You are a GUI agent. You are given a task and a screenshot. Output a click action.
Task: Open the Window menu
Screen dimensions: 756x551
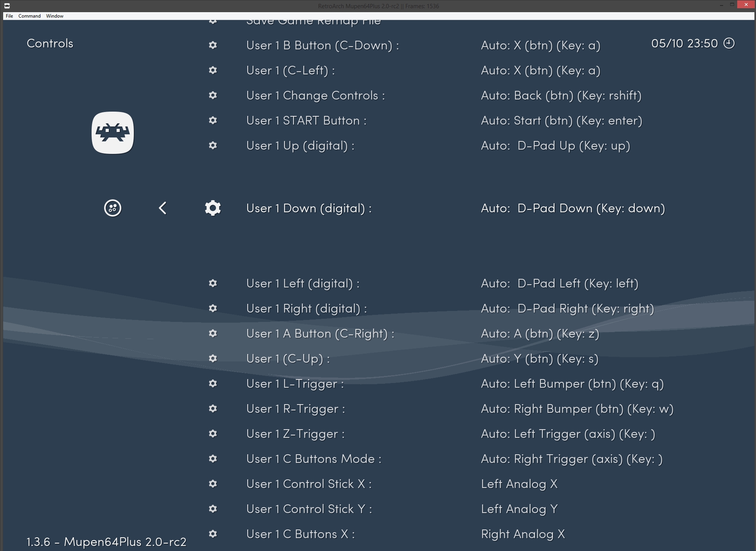click(x=55, y=16)
